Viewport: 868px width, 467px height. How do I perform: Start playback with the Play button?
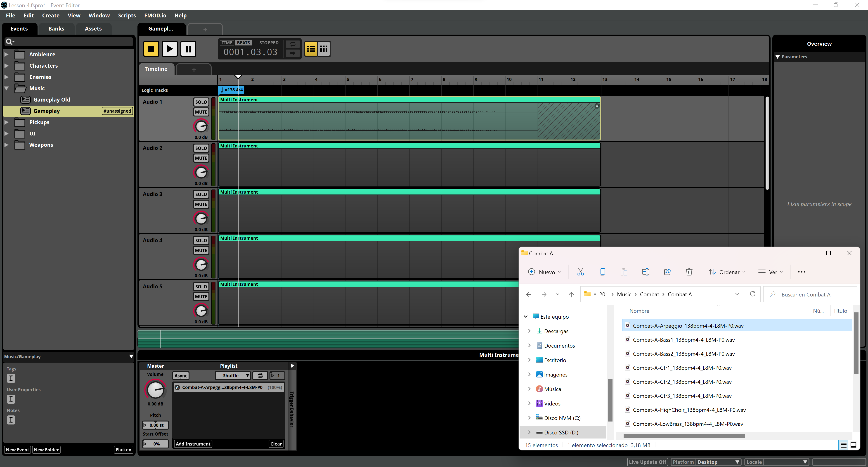pos(170,49)
